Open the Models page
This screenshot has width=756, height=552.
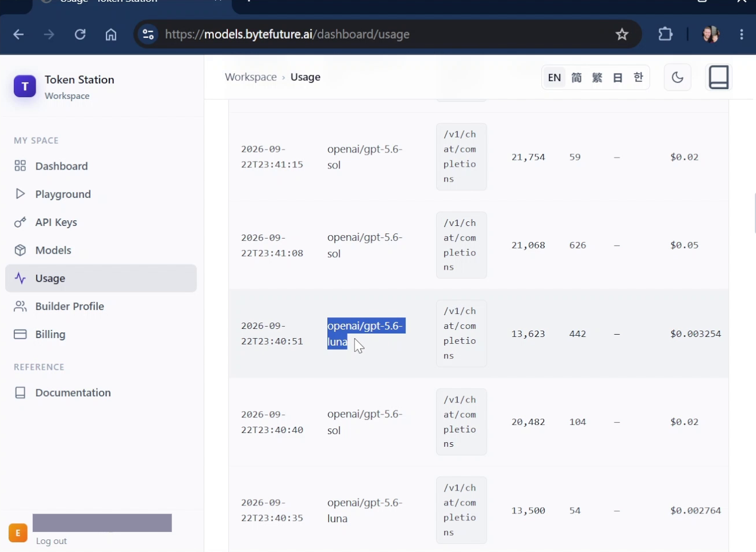click(101, 250)
